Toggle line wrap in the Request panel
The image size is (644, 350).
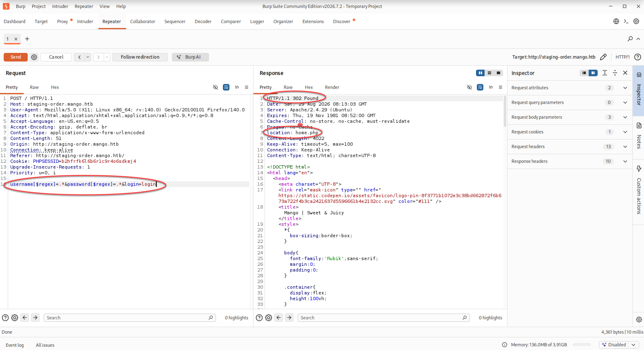pos(226,87)
